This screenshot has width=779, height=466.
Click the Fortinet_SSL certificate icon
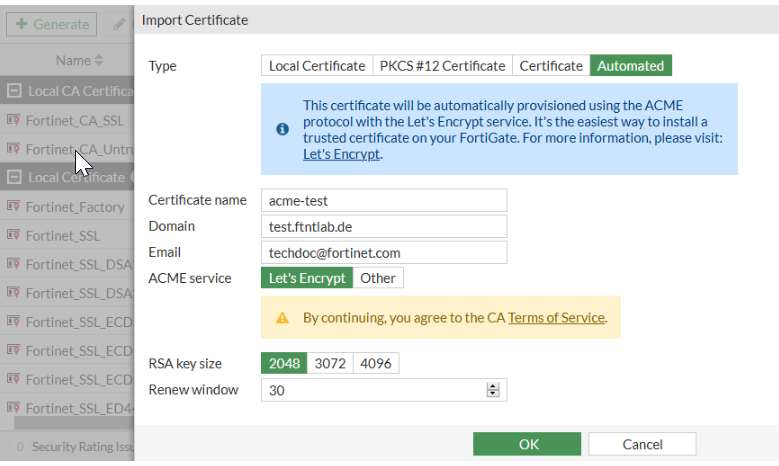14,236
